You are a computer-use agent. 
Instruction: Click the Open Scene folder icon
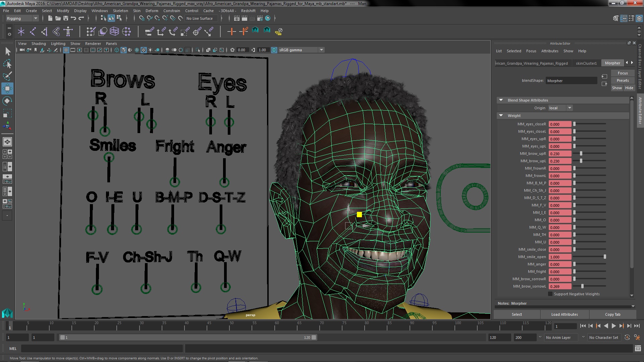pyautogui.click(x=58, y=18)
